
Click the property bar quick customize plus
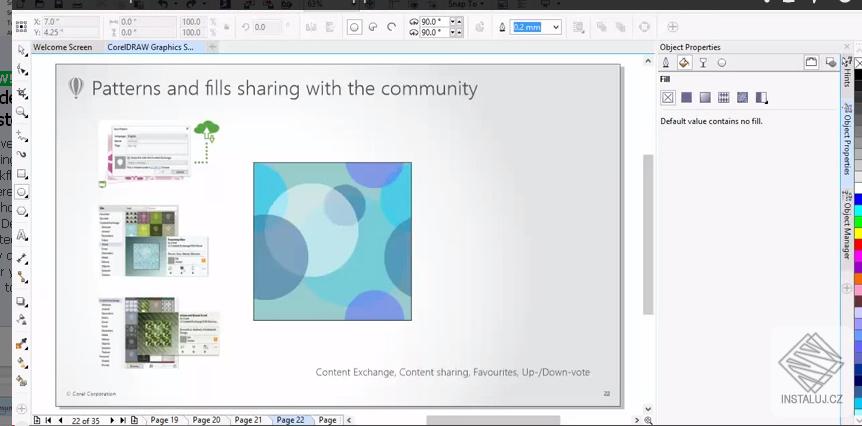[x=672, y=26]
